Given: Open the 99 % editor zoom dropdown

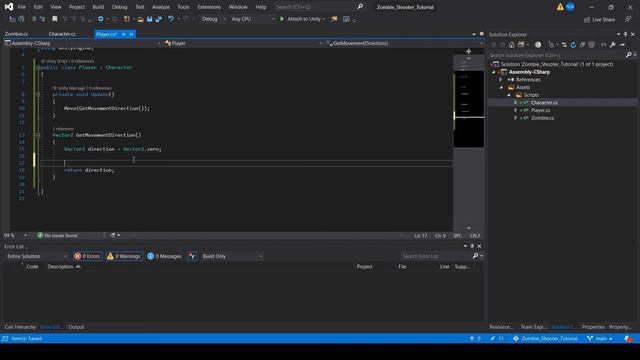Looking at the screenshot, I should 15,236.
